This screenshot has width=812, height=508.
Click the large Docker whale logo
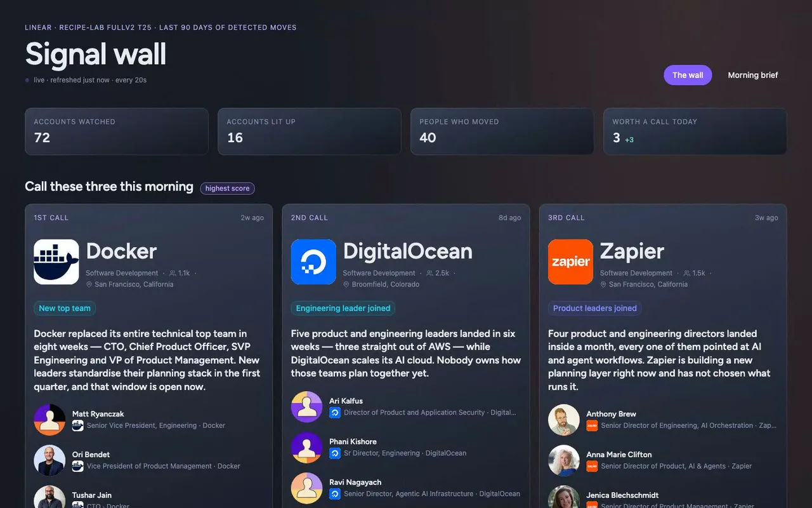(56, 262)
